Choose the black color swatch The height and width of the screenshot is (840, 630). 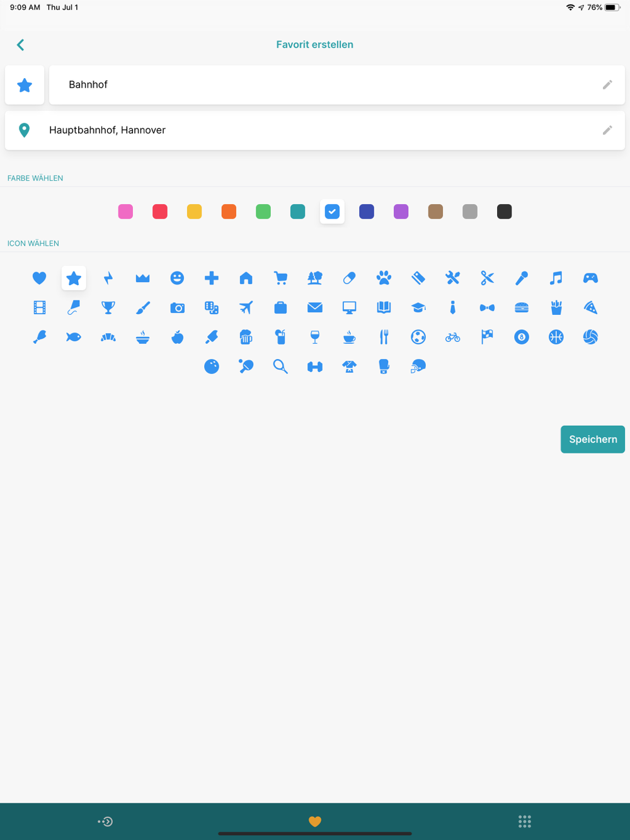pyautogui.click(x=505, y=212)
